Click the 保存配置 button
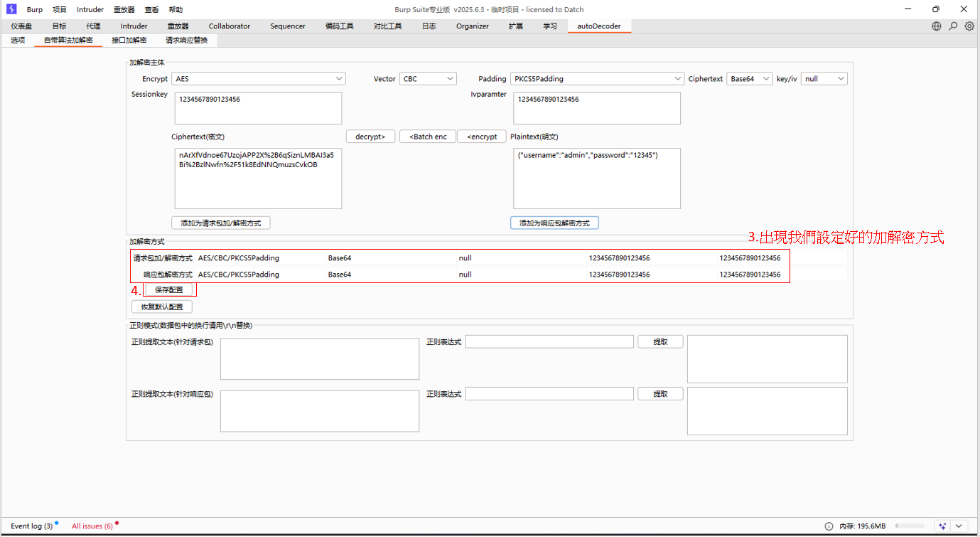980x537 pixels. (169, 289)
